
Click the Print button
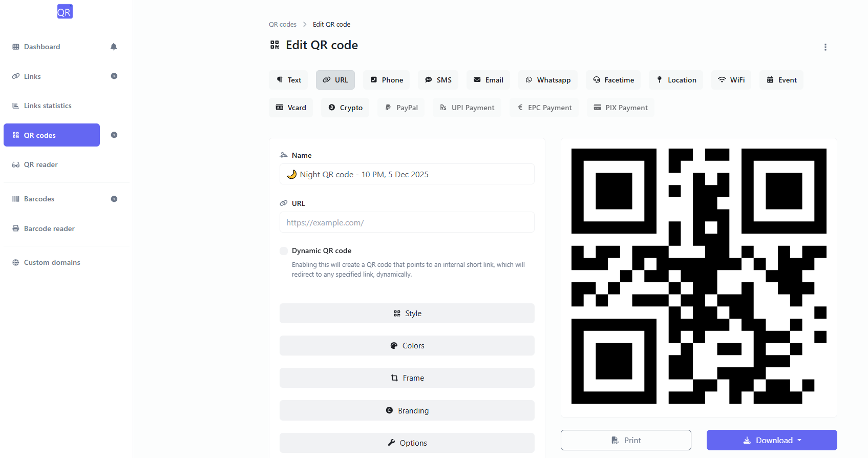coord(626,440)
